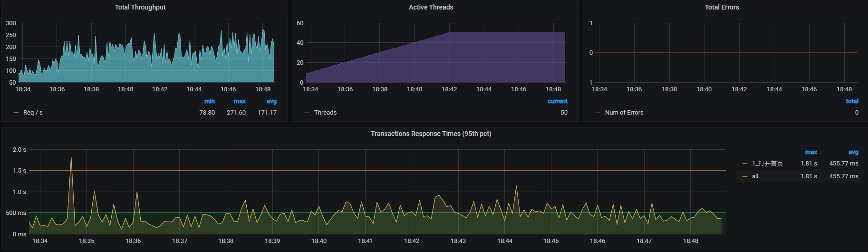868x252 pixels.
Task: Open the Total Throughput panel title menu
Action: click(140, 7)
